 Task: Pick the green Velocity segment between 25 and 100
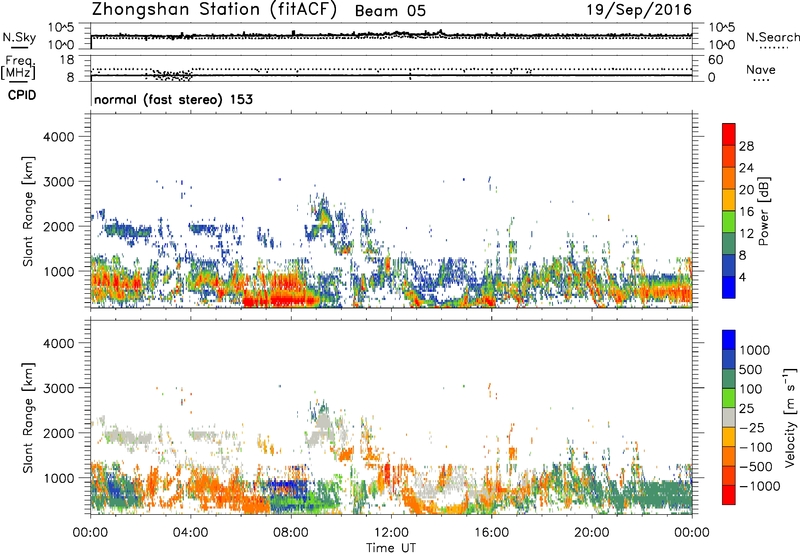pyautogui.click(x=729, y=398)
